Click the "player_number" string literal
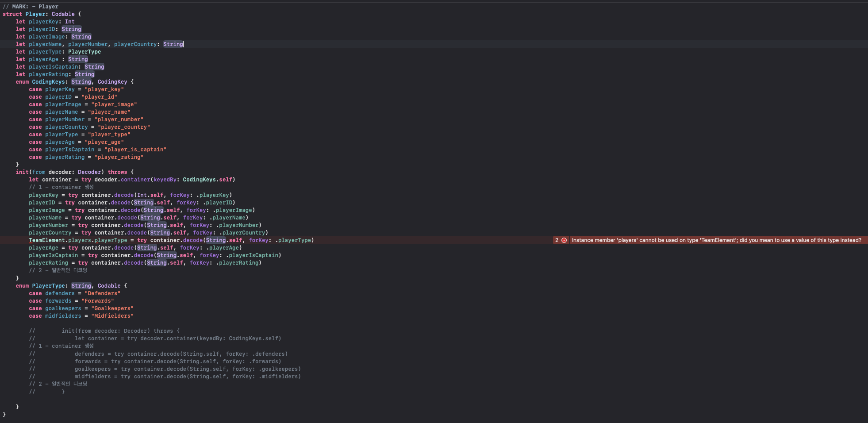 (x=119, y=119)
